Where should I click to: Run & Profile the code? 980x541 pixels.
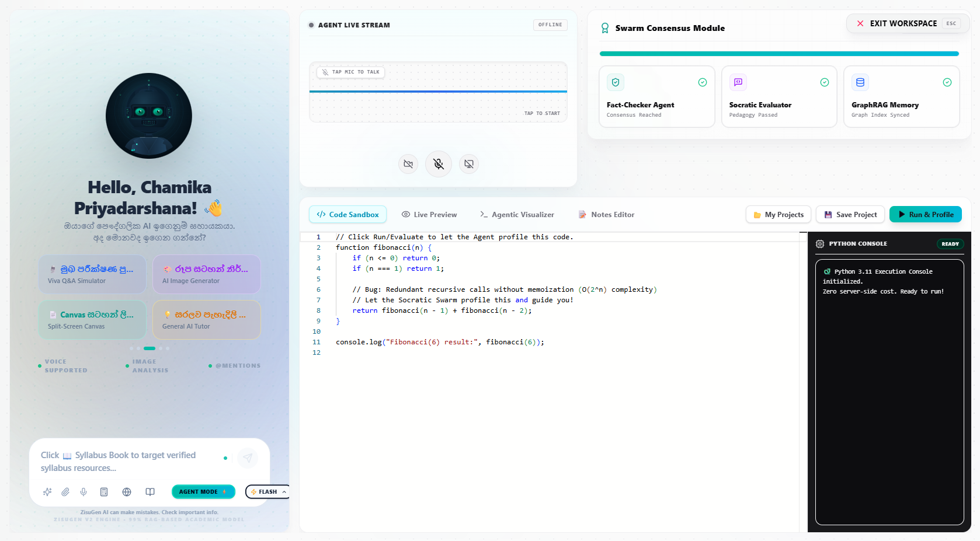point(926,215)
